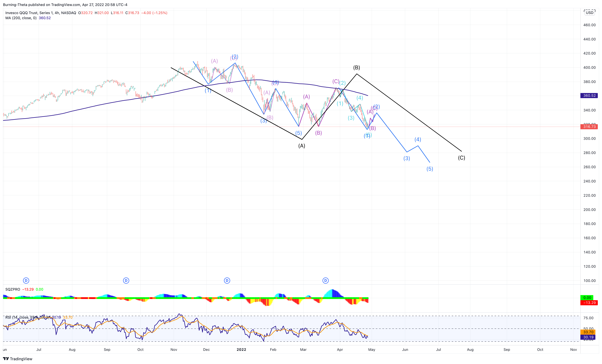Select the black (B) wave label
Viewport: 602px width, 364px height.
pyautogui.click(x=356, y=68)
